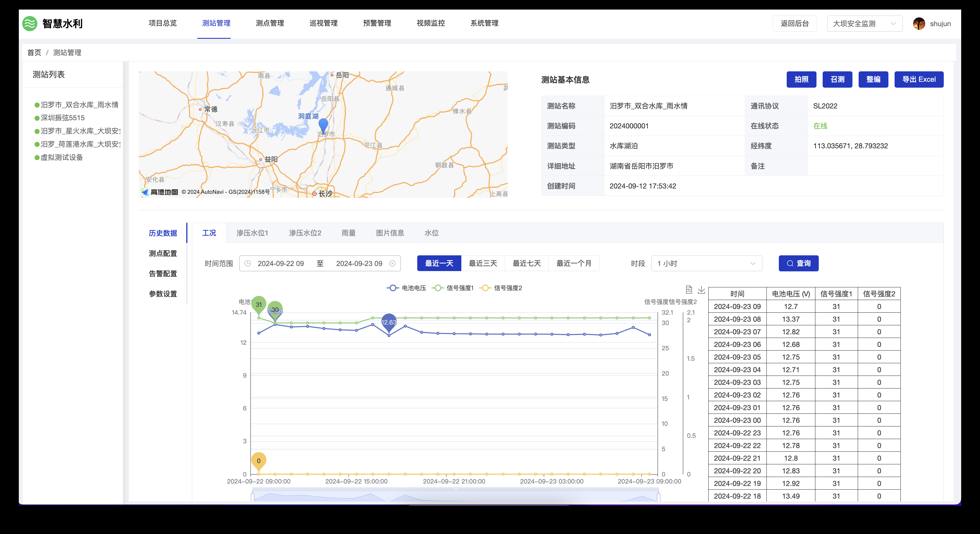Select the 最近三天 range option
Screen dimensions: 980x534
[x=483, y=263]
